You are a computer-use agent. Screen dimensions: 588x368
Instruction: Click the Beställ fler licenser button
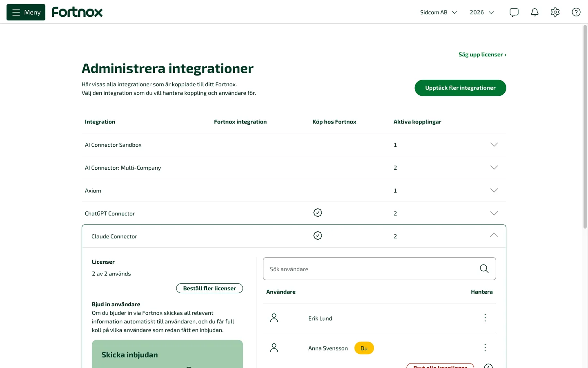209,288
